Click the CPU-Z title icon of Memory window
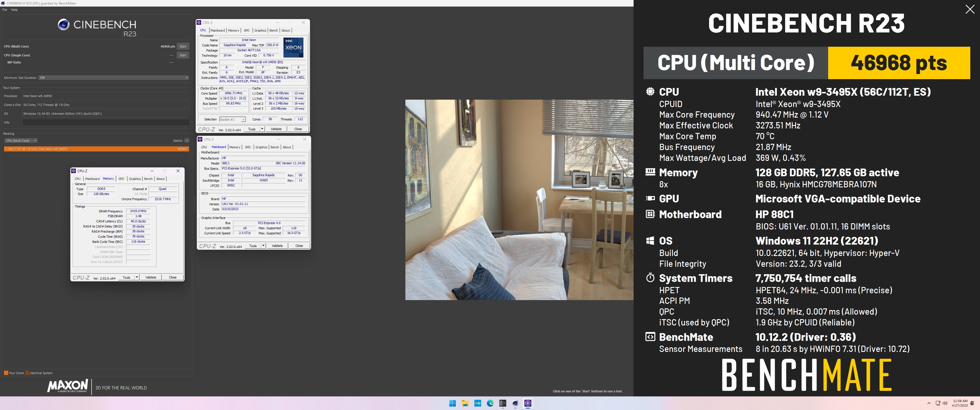Image resolution: width=980 pixels, height=410 pixels. coord(74,171)
